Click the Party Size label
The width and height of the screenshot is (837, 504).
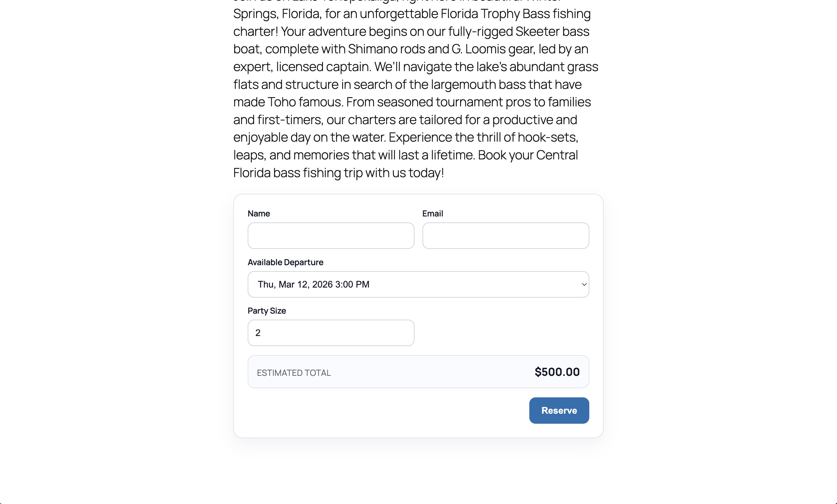tap(267, 310)
